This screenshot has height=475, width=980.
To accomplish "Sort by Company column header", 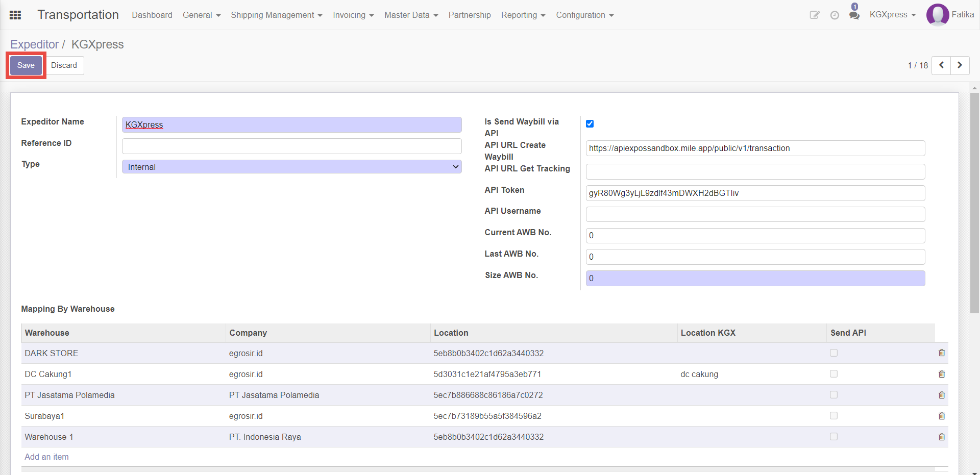I will click(328, 333).
